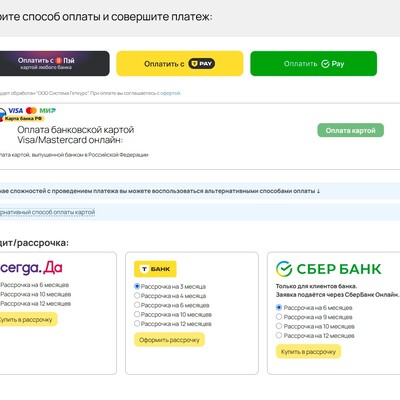Click the green Оплата картой button
400x400 pixels.
(x=350, y=130)
